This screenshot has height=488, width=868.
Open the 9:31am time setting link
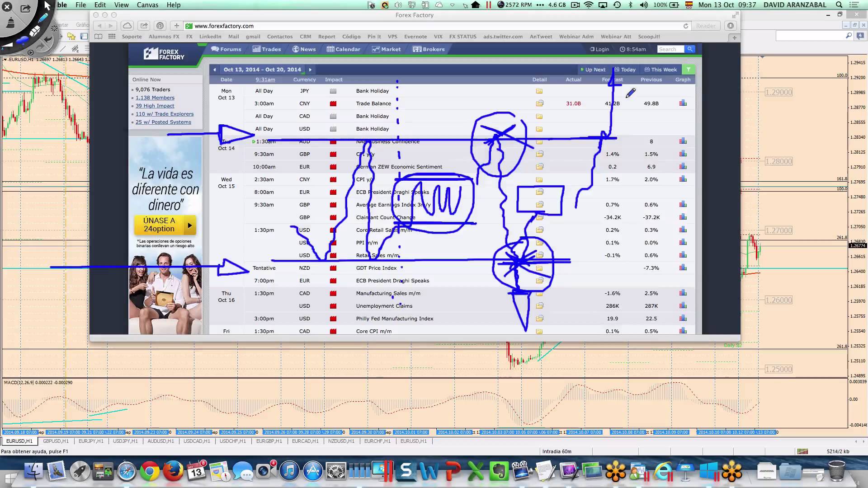point(265,80)
